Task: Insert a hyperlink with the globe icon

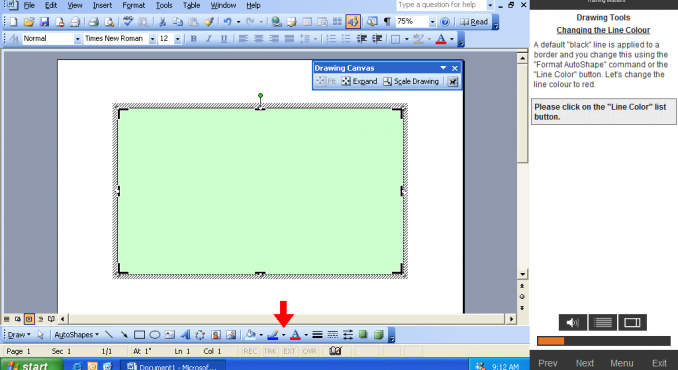Action: coord(276,22)
